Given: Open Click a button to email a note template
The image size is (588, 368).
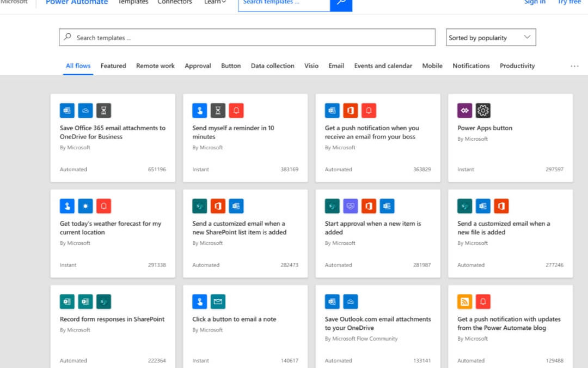Looking at the screenshot, I should pyautogui.click(x=234, y=319).
